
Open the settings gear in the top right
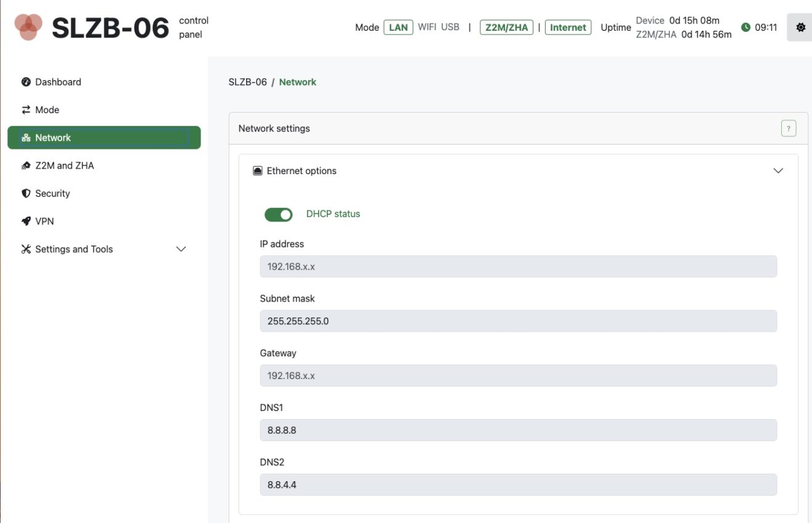coord(800,27)
